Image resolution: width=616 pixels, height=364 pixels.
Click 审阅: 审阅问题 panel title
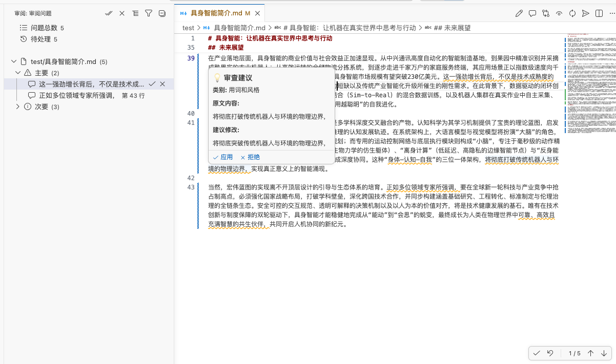pos(33,13)
